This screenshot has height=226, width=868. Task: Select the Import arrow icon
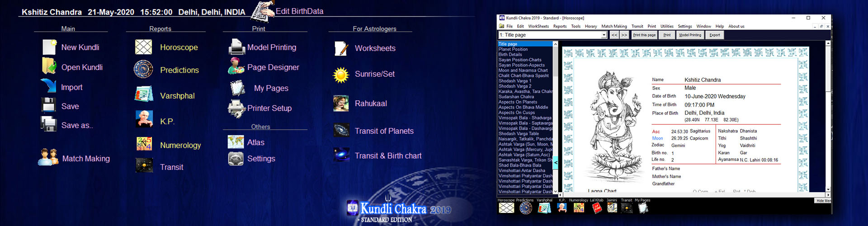pos(48,86)
